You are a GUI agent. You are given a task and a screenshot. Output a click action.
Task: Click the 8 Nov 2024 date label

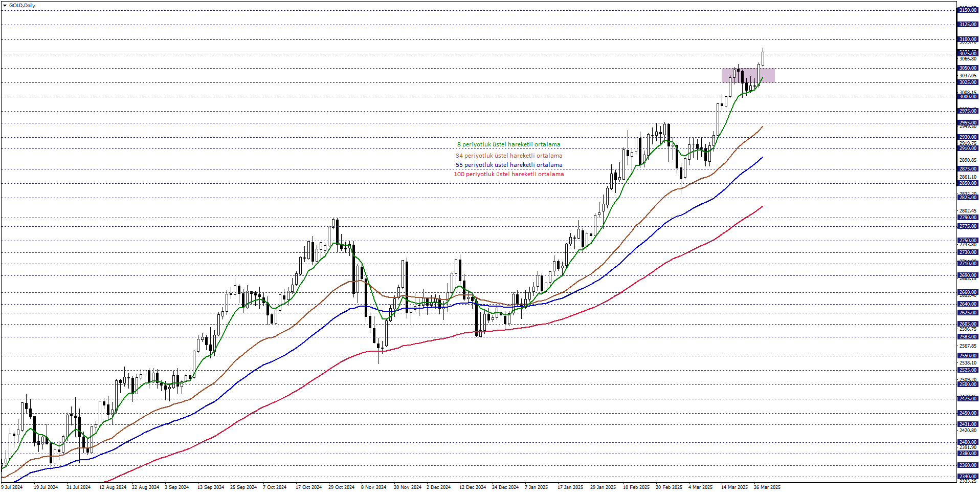point(374,487)
